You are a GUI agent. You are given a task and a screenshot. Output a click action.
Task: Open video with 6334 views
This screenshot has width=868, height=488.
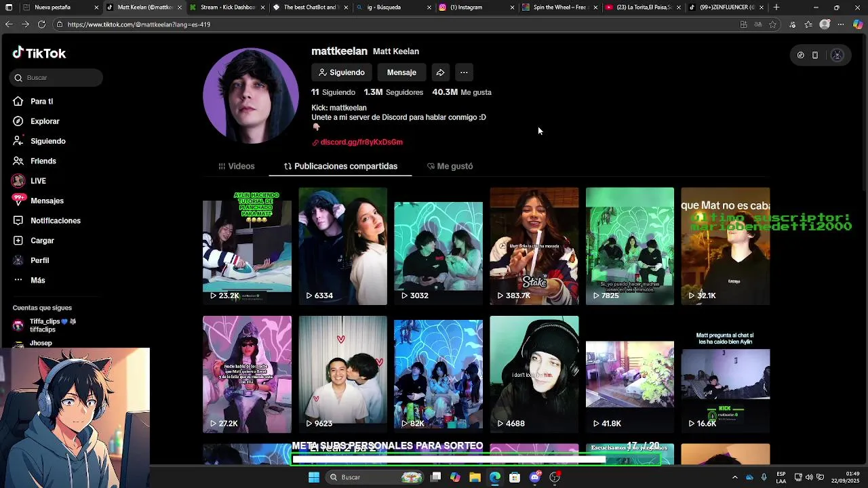(342, 246)
